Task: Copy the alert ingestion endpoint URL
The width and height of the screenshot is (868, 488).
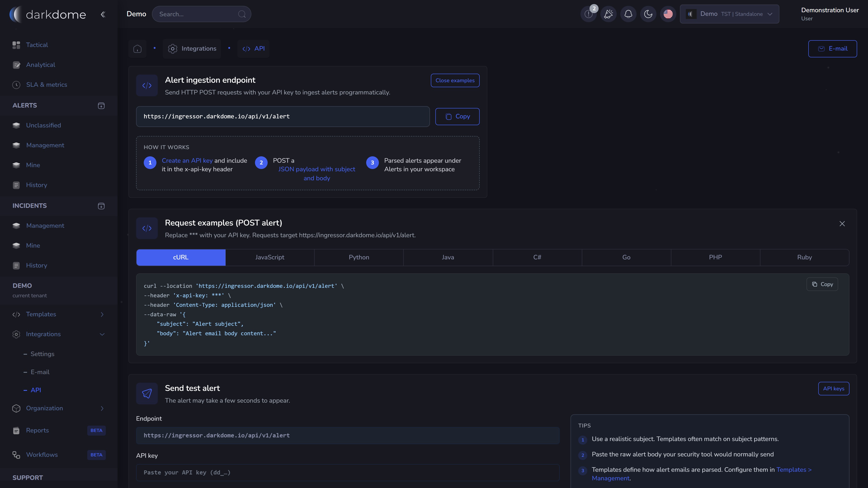Action: tap(457, 117)
